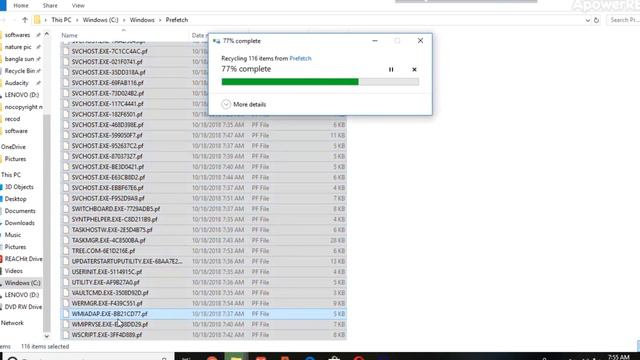This screenshot has width=640, height=360.
Task: Open REACHit Drive in navigation pane
Action: point(23,259)
